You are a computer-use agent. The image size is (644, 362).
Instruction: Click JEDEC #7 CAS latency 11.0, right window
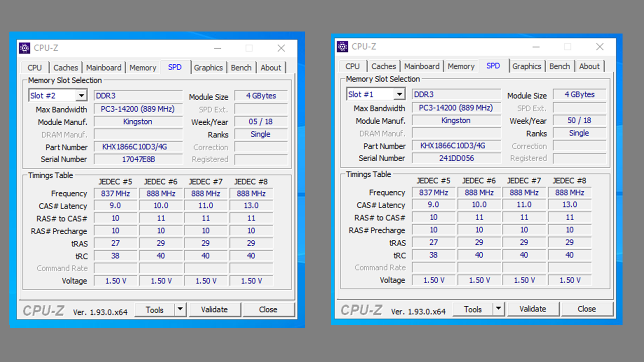524,204
